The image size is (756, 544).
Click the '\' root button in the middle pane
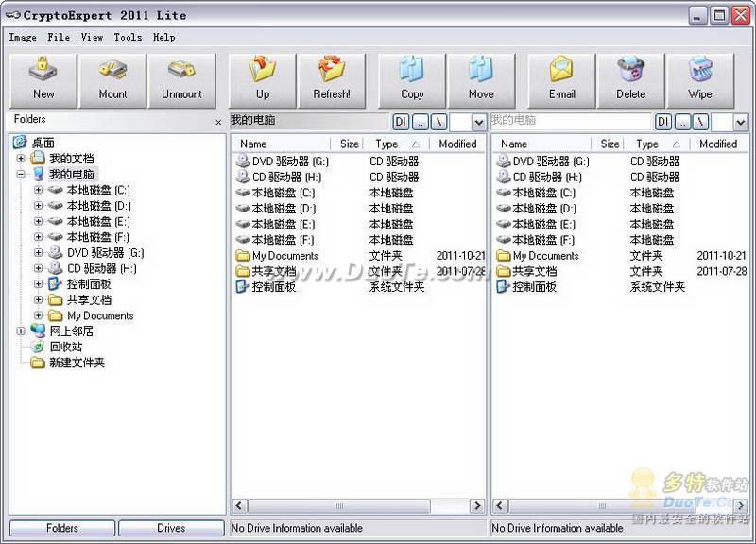click(439, 123)
